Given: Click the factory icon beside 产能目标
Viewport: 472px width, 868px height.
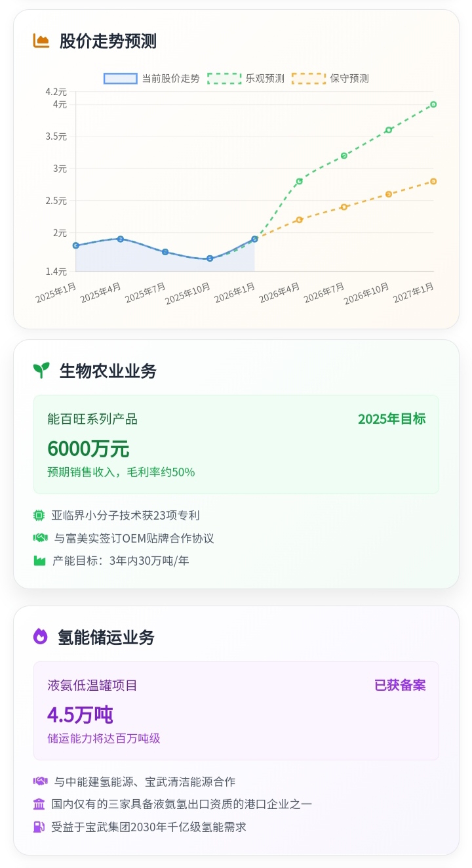Looking at the screenshot, I should [x=39, y=560].
